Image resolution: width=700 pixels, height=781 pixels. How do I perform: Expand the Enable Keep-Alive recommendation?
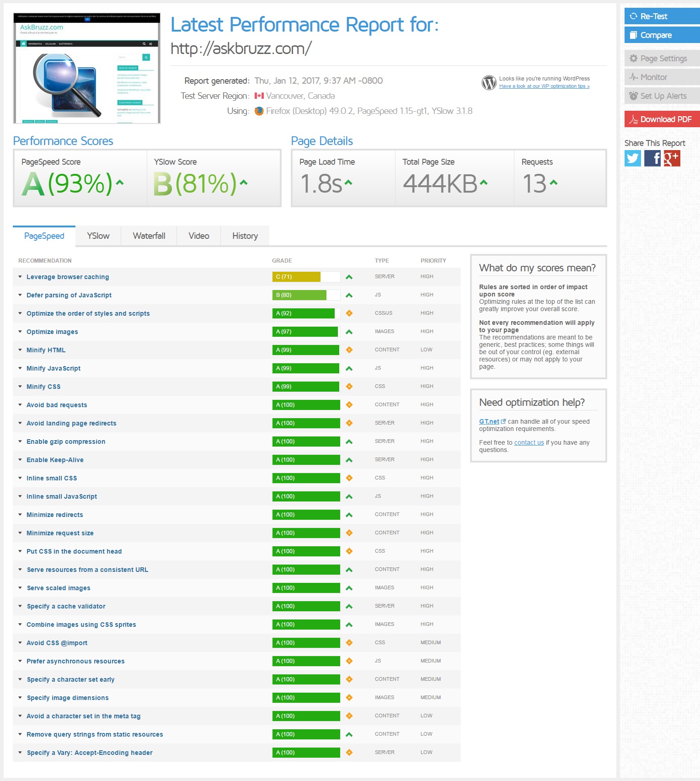[20, 460]
